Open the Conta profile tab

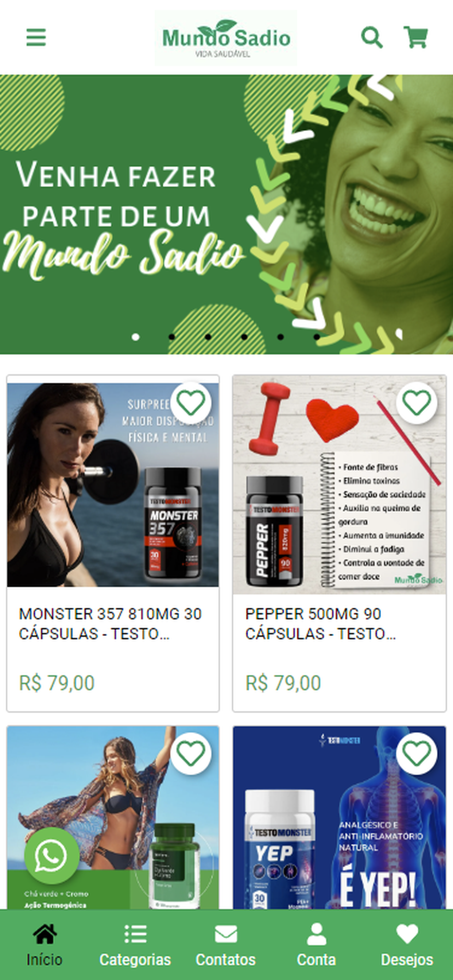(x=316, y=945)
